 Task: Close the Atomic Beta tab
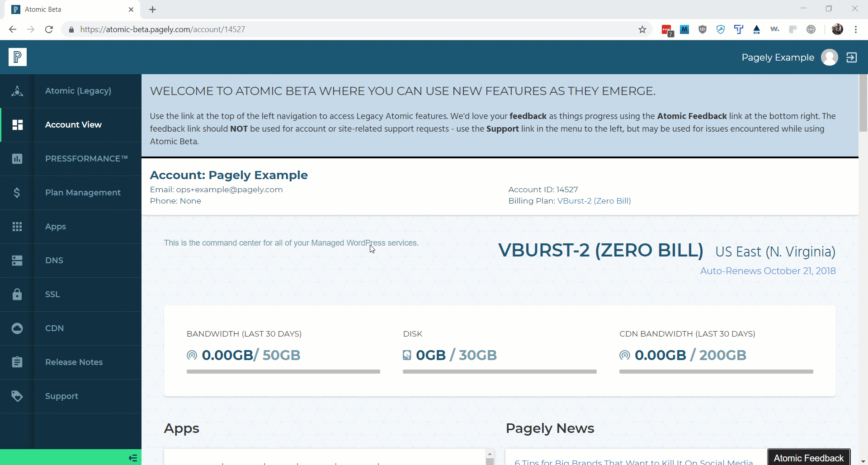pyautogui.click(x=131, y=9)
